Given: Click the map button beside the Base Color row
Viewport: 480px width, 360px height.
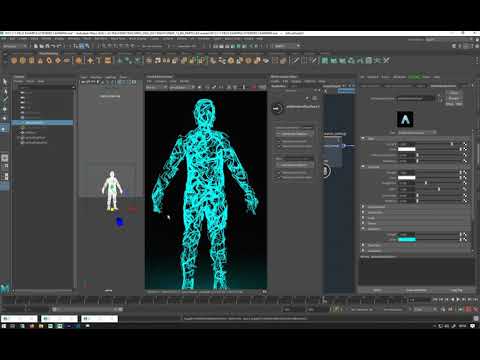Looking at the screenshot, I should [465, 149].
